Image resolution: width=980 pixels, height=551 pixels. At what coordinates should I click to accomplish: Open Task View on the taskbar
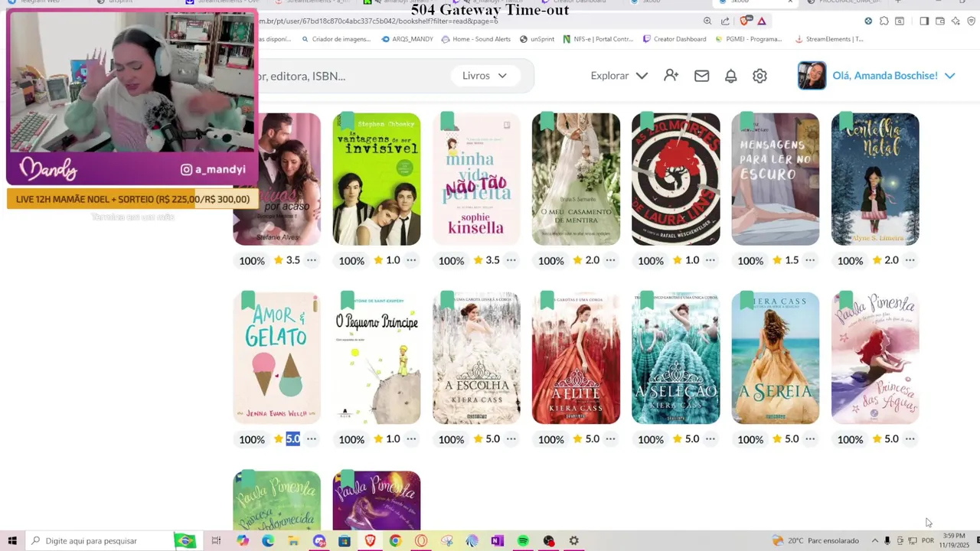click(x=217, y=541)
